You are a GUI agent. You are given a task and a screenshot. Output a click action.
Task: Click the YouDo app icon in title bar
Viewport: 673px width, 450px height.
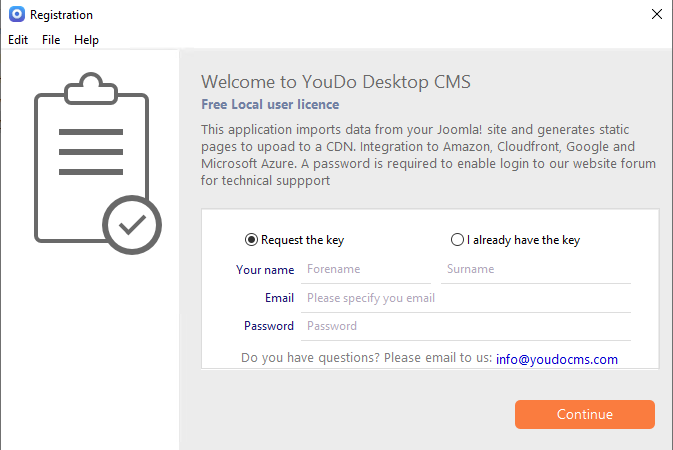pos(16,15)
